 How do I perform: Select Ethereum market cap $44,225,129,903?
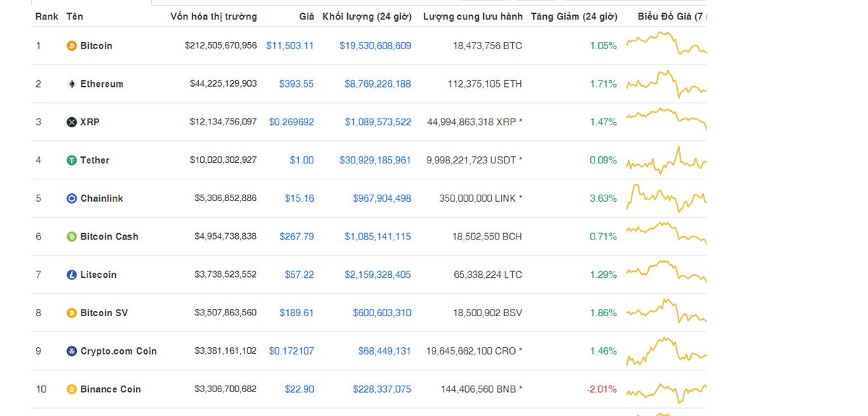[x=224, y=84]
